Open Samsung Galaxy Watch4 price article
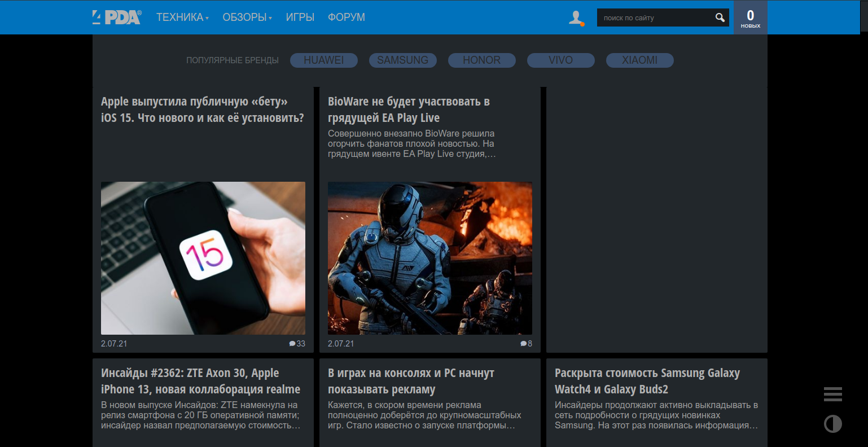Image resolution: width=868 pixels, height=447 pixels. tap(647, 381)
